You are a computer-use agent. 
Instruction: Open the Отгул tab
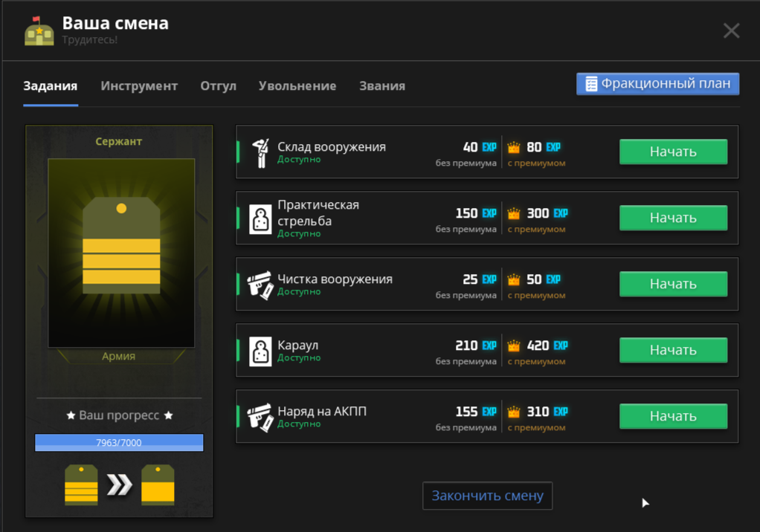[218, 86]
